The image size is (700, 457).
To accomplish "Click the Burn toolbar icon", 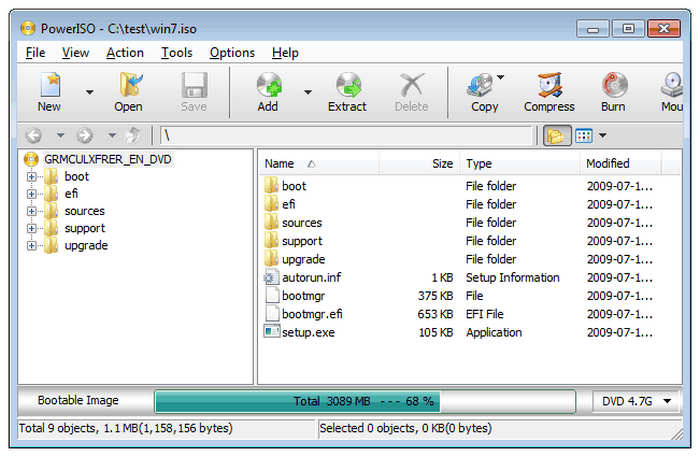I will (x=614, y=92).
